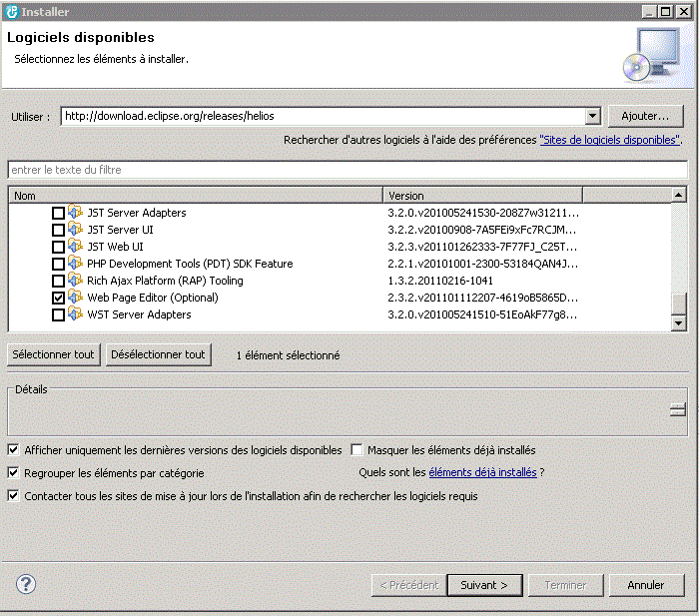This screenshot has height=616, width=699.
Task: Open the Utiliser site dropdown arrow
Action: [x=592, y=117]
